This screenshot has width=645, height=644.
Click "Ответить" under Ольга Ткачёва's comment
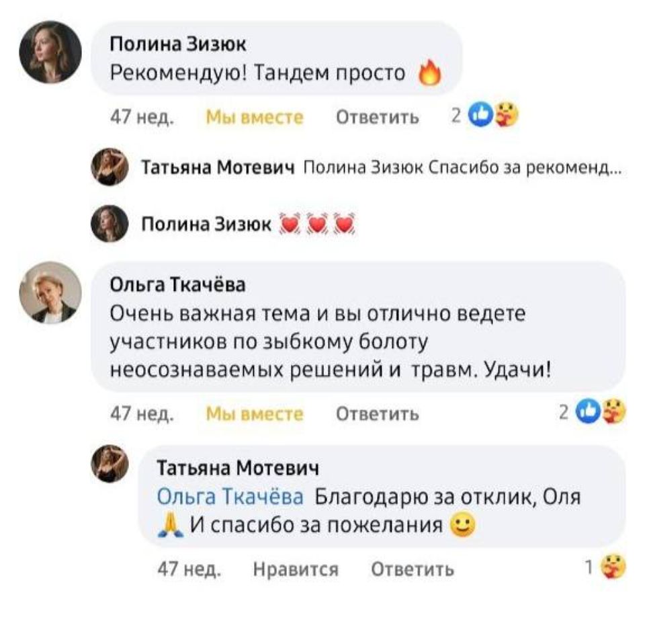pos(377,413)
